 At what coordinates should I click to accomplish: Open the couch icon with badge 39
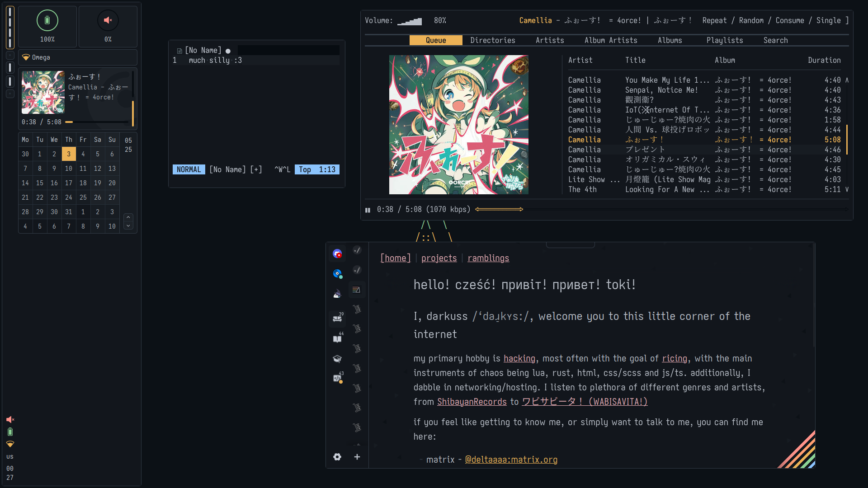click(337, 319)
